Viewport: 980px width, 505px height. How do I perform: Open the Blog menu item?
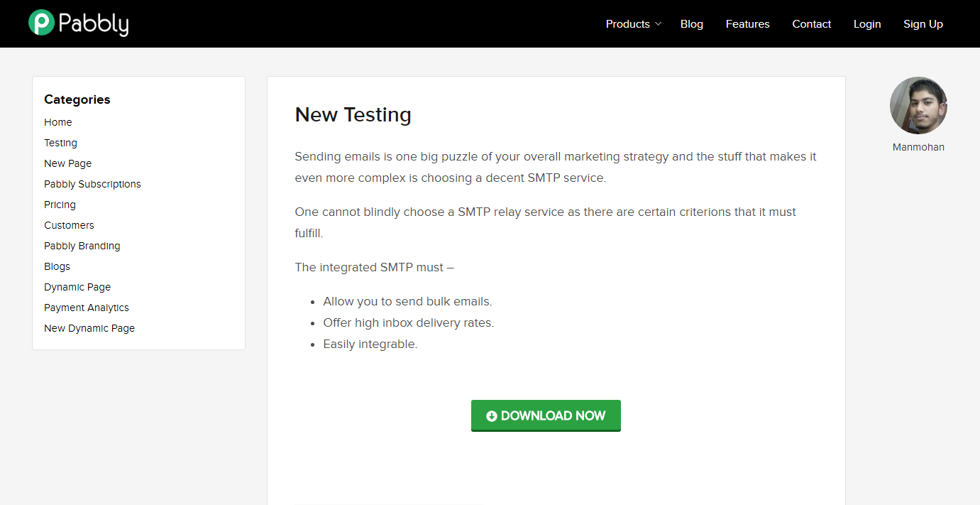click(x=691, y=24)
